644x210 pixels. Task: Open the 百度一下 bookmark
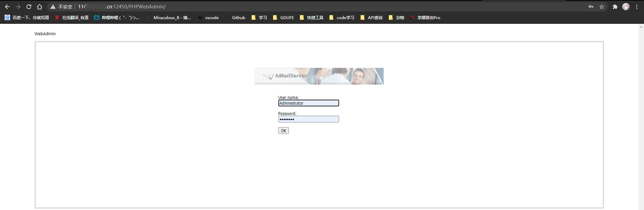[x=27, y=17]
